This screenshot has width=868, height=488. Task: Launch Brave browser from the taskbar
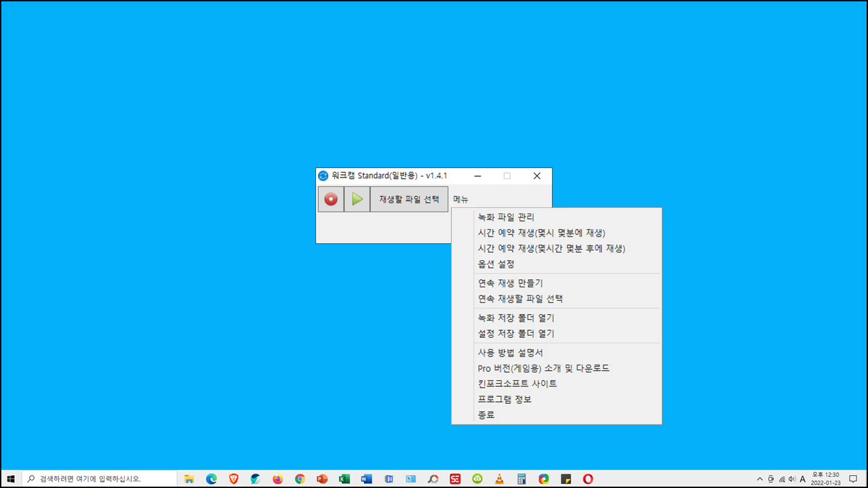click(x=233, y=479)
